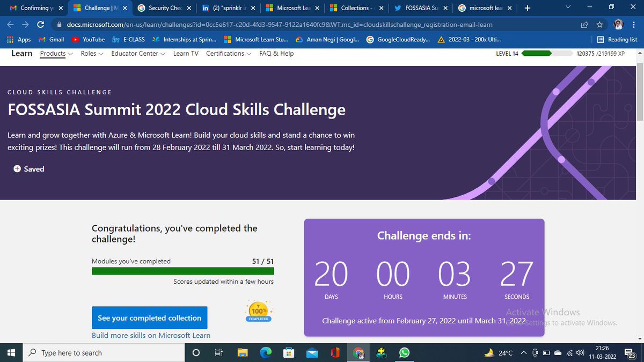
Task: Click See your completed collection button
Action: [x=150, y=317]
